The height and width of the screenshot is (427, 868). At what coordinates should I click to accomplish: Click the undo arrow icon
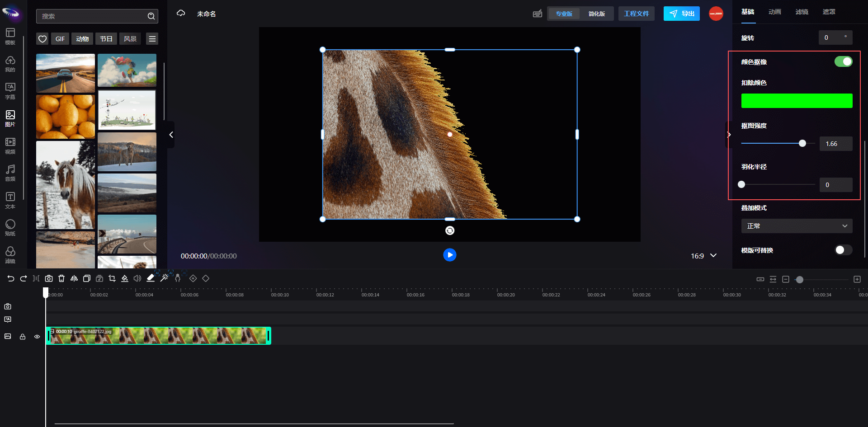click(x=11, y=278)
